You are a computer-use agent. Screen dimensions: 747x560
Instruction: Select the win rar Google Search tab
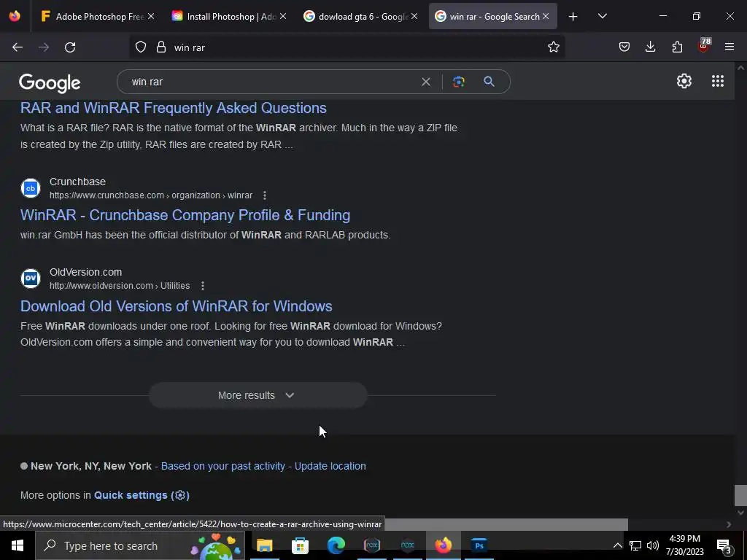[x=492, y=16]
